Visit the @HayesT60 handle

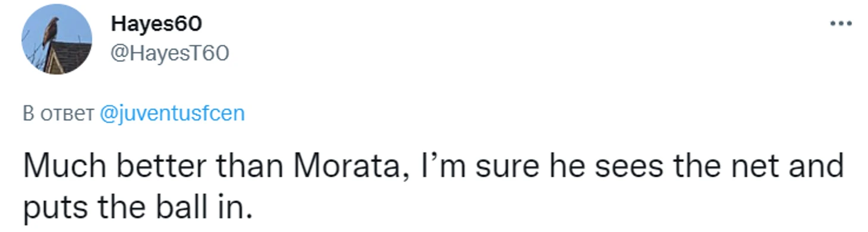click(x=169, y=54)
